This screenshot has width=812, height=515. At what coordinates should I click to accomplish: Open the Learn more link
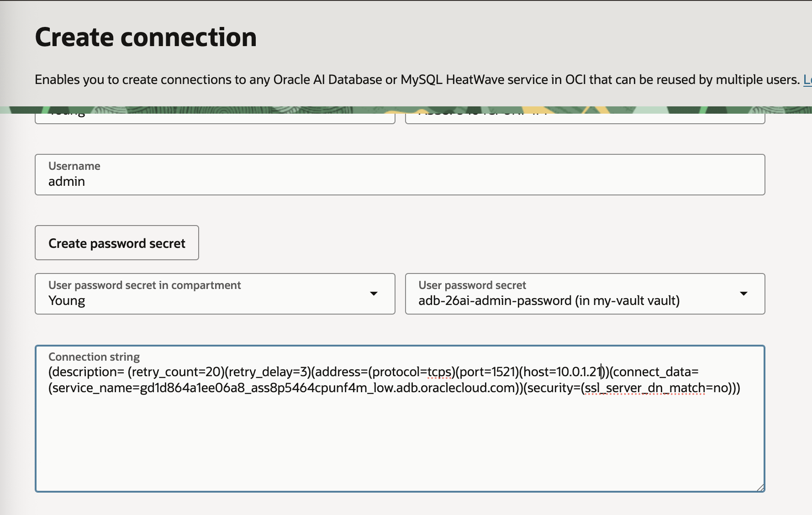pyautogui.click(x=807, y=79)
